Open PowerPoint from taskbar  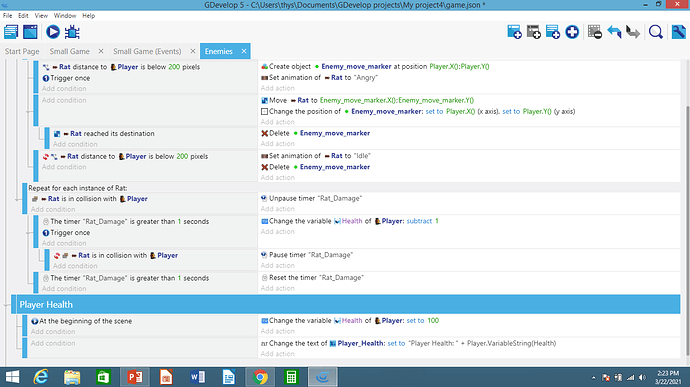coord(135,377)
